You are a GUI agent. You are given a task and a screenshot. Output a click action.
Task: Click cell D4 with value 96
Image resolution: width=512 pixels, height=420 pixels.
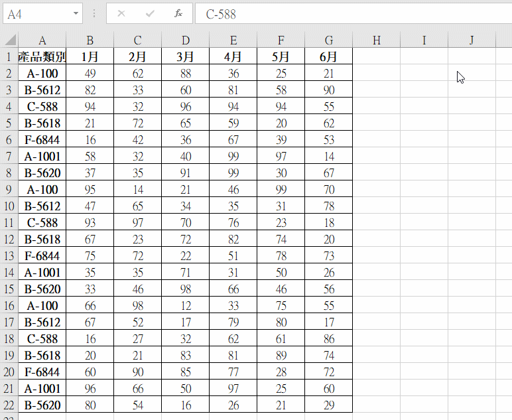pos(186,106)
